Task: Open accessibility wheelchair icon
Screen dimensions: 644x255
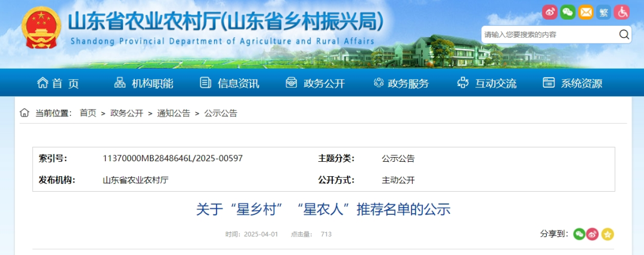Action: pyautogui.click(x=622, y=12)
